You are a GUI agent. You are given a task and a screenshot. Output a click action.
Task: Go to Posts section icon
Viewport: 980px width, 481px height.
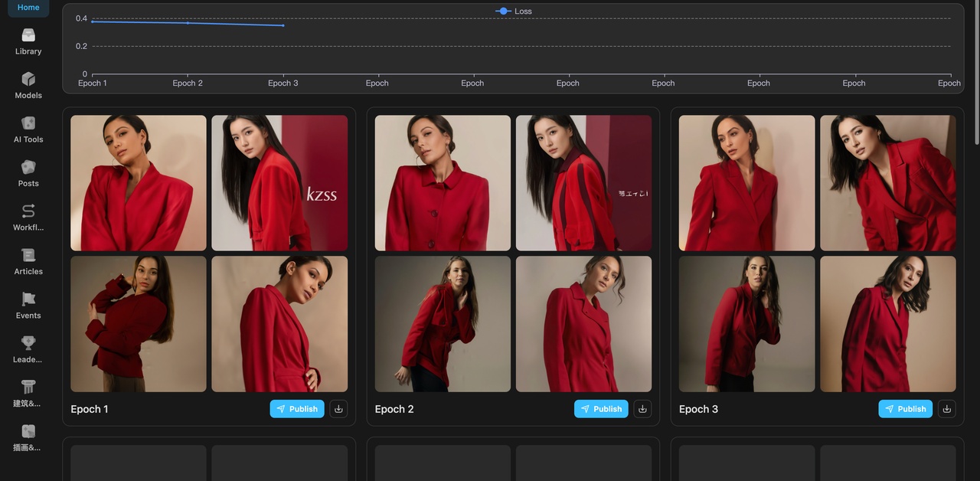pos(28,168)
